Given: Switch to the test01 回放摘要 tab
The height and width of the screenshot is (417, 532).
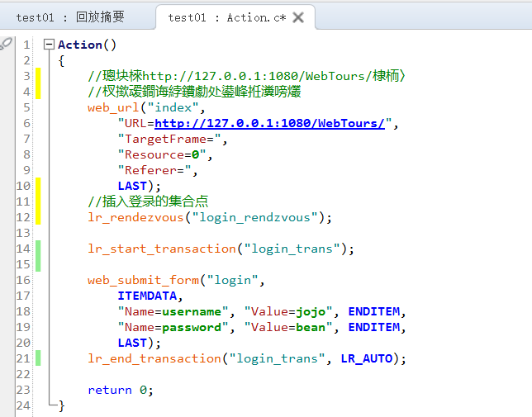Looking at the screenshot, I should coord(70,17).
